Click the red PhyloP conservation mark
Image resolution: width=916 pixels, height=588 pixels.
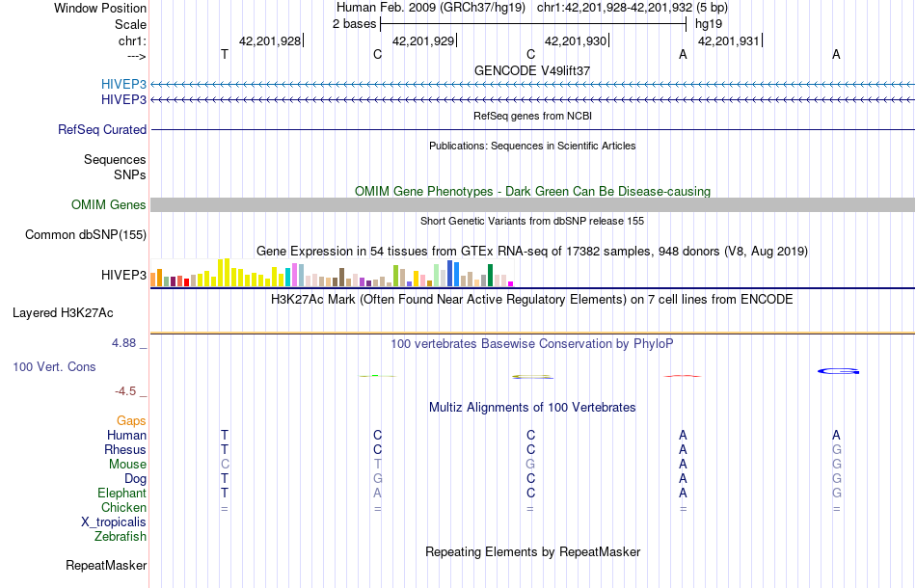683,376
